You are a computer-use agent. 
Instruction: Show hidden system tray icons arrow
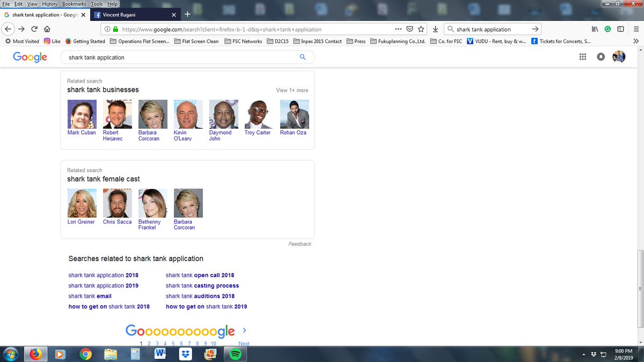[x=583, y=354]
